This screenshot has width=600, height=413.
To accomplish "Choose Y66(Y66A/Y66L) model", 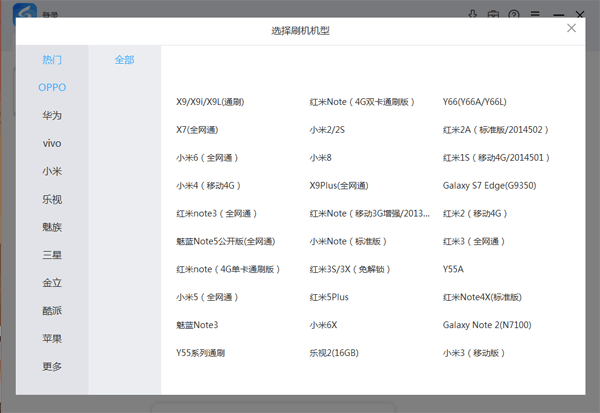I will pos(474,102).
